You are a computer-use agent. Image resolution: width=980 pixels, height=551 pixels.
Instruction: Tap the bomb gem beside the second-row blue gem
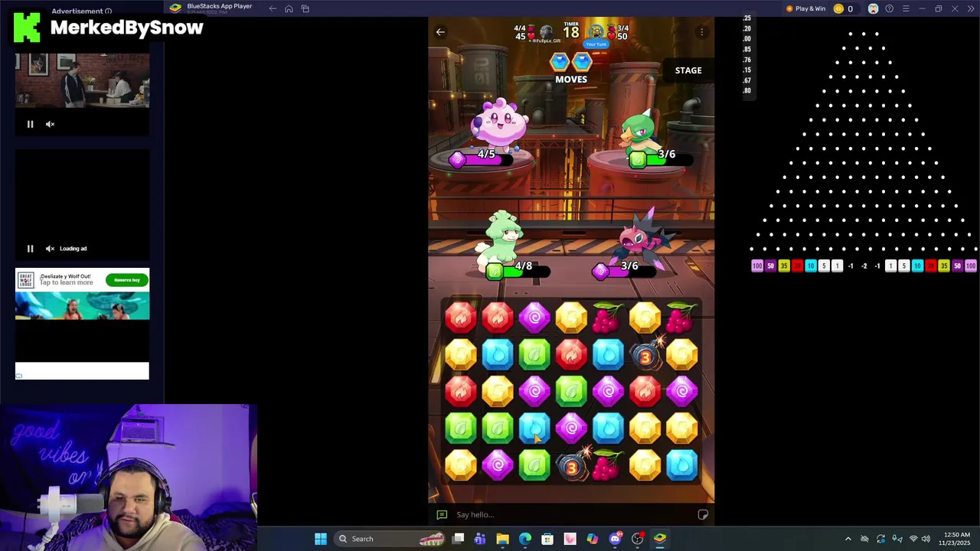point(645,354)
